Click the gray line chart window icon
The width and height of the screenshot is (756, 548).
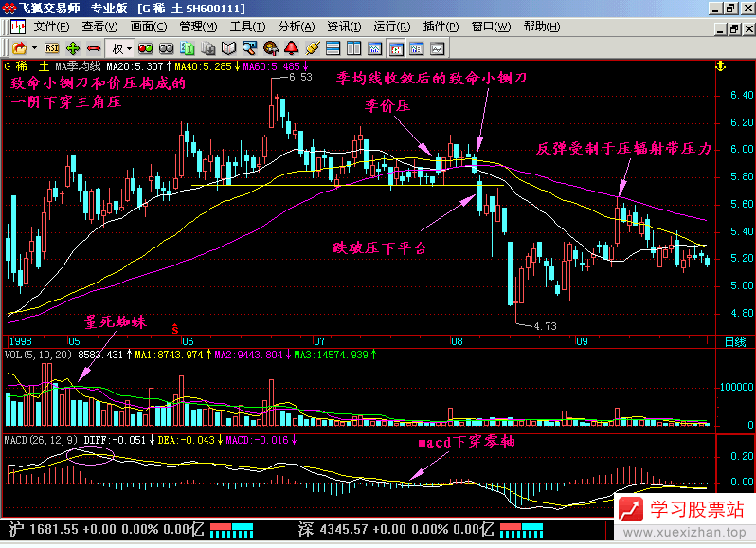(x=438, y=48)
